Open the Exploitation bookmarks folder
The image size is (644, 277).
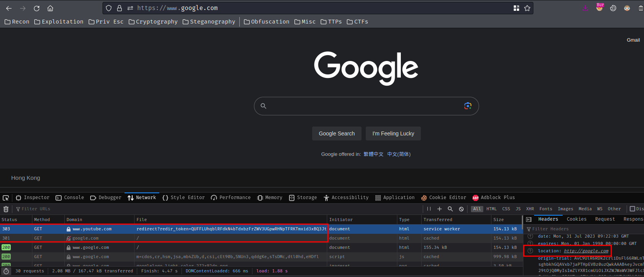(59, 22)
